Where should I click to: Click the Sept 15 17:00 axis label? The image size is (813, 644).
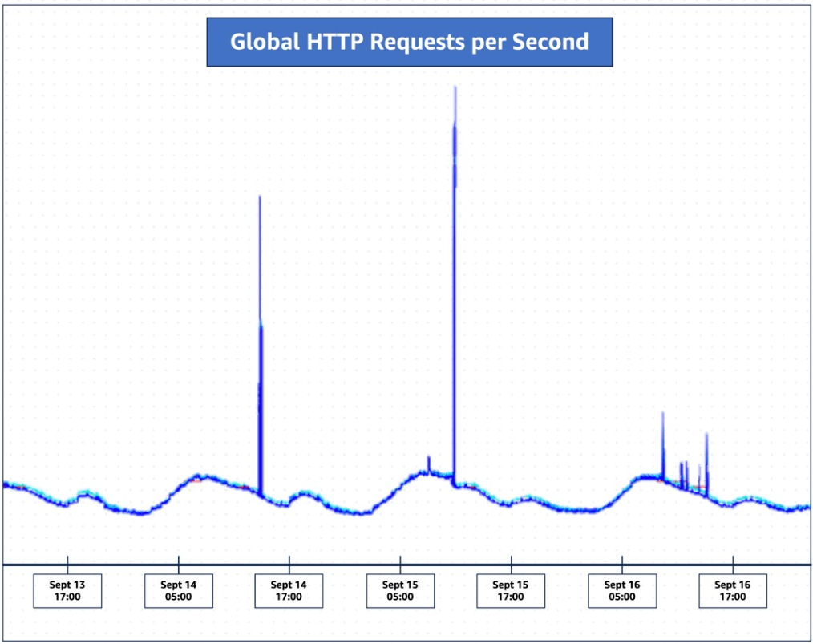pos(511,590)
